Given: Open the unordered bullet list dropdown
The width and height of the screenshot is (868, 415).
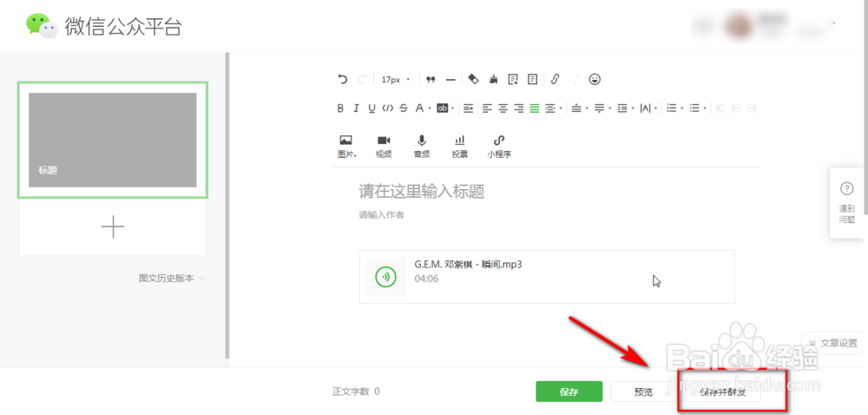Looking at the screenshot, I should (698, 109).
